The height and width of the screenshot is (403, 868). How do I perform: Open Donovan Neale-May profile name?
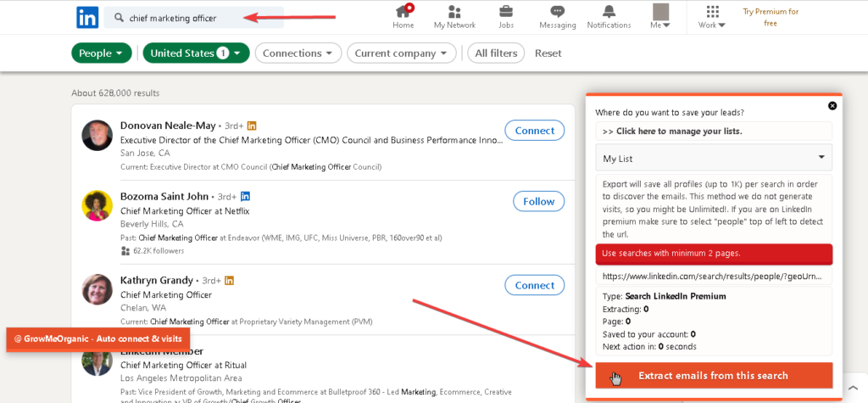tap(168, 126)
